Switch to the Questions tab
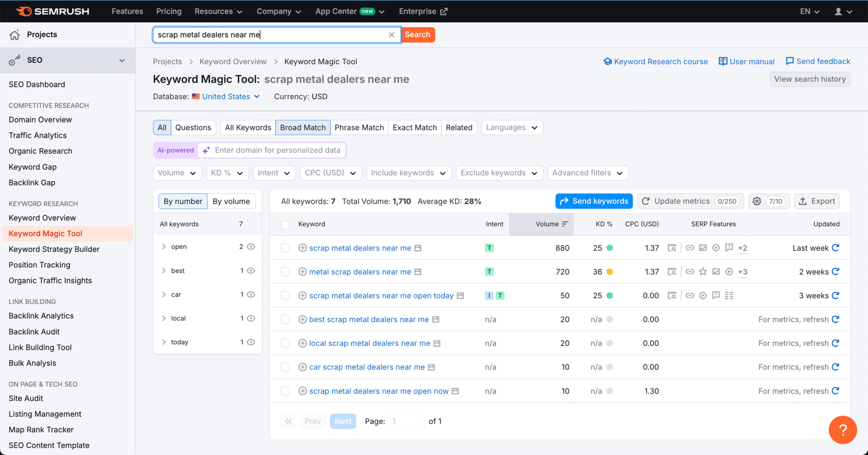This screenshot has height=455, width=868. pos(193,127)
